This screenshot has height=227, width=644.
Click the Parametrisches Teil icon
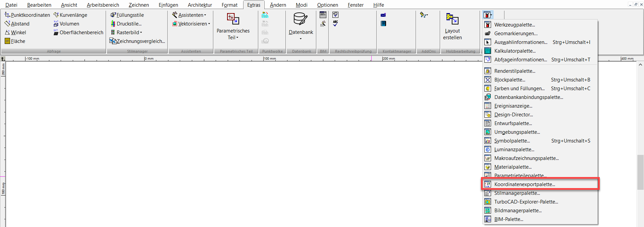tap(233, 19)
